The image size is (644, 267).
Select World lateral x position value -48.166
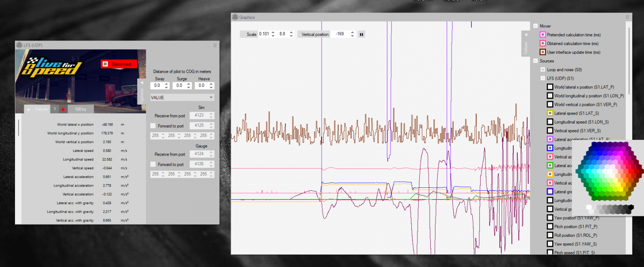pyautogui.click(x=107, y=125)
